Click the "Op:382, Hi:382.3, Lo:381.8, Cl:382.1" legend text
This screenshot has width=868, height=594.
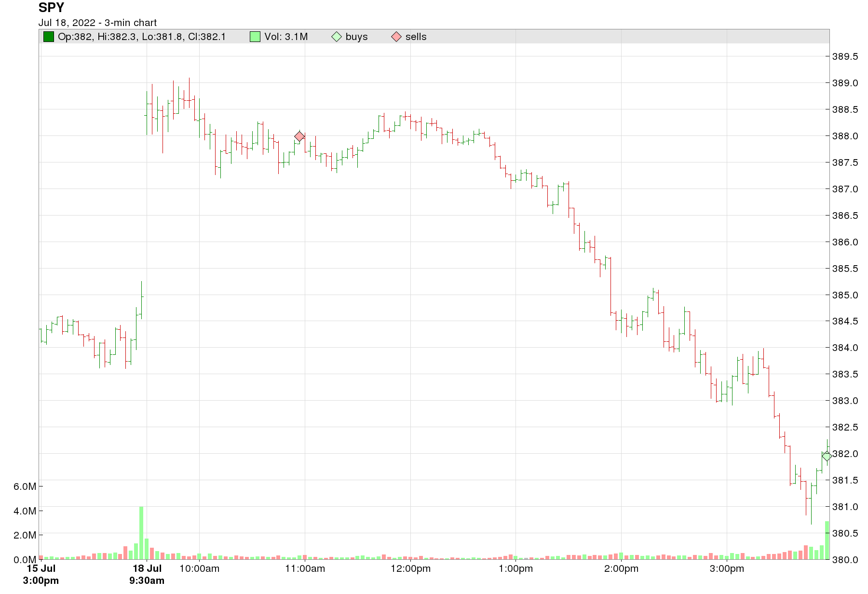tap(142, 37)
